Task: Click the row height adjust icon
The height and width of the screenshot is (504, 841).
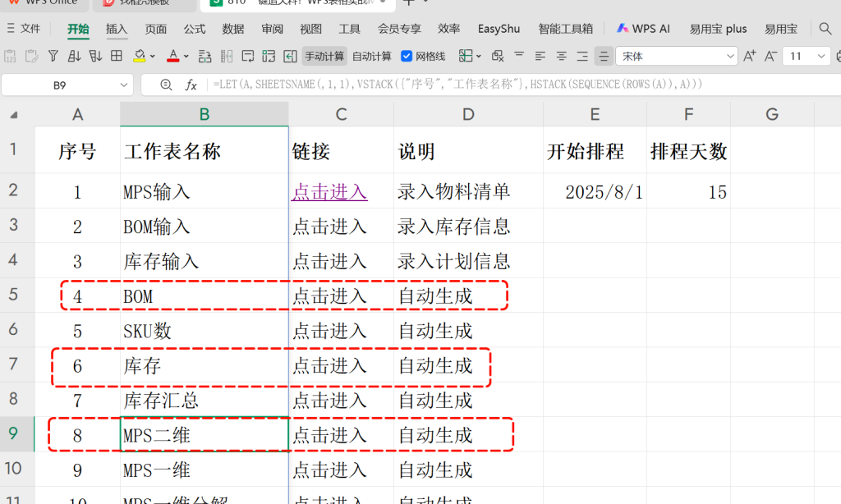Action: [205, 56]
